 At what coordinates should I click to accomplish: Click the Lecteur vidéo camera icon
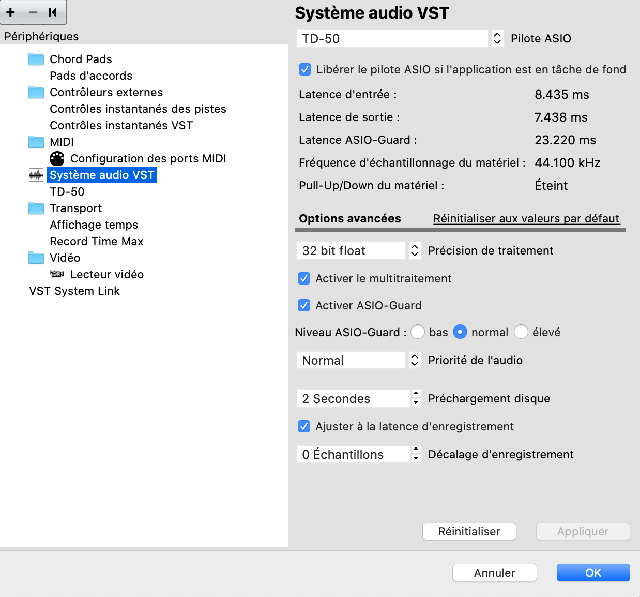[57, 274]
